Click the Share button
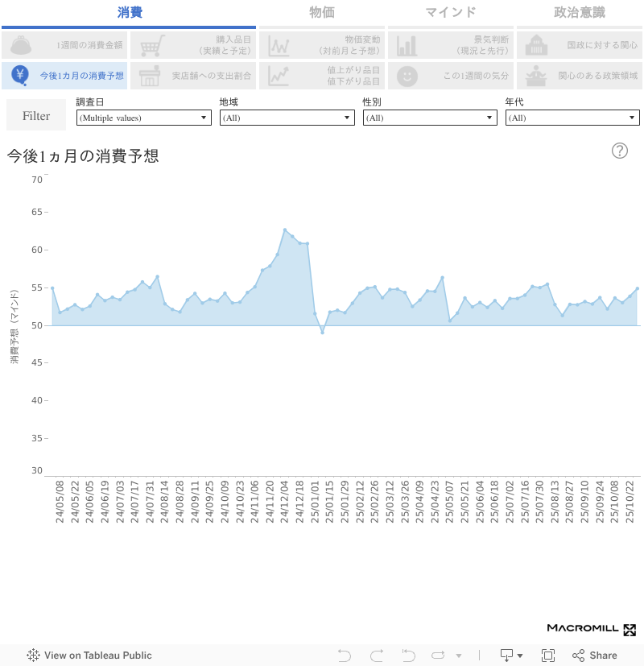644x666 pixels. pyautogui.click(x=595, y=656)
